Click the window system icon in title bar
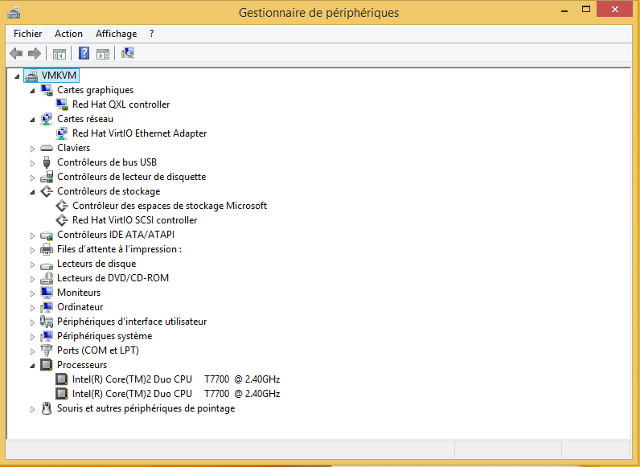The width and height of the screenshot is (640, 467). coord(14,13)
